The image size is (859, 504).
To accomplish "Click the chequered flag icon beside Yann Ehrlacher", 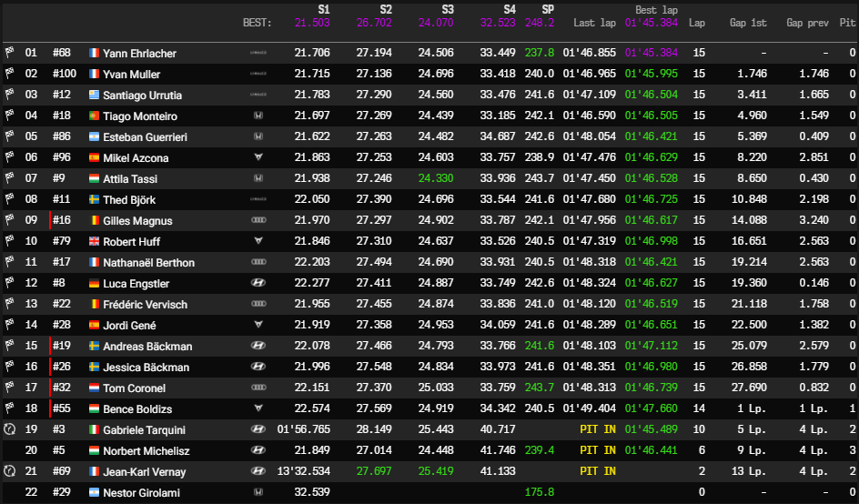I will tap(9, 53).
